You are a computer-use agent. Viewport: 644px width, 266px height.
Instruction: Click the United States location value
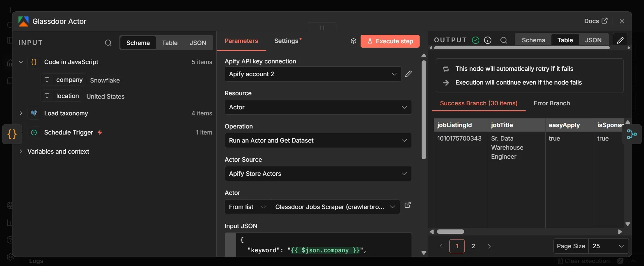[105, 97]
